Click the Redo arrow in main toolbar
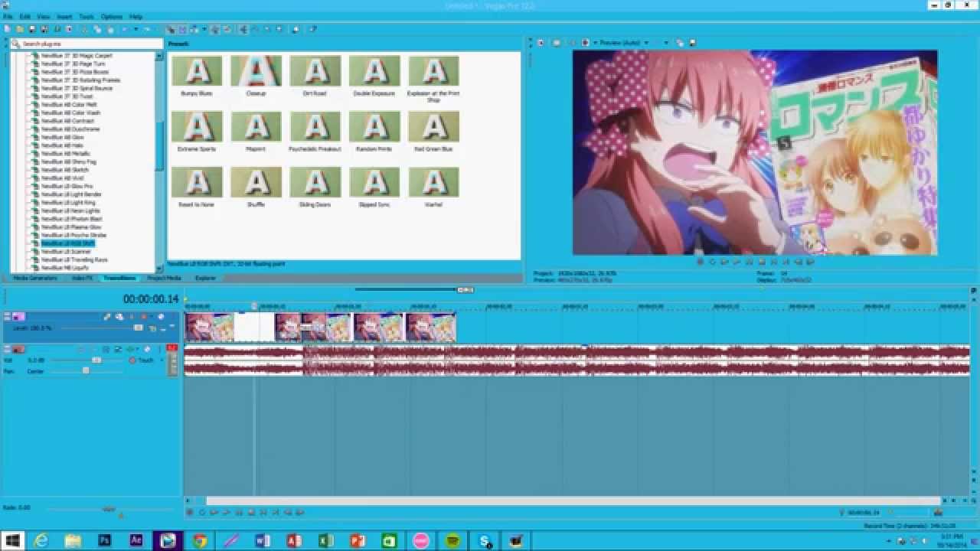The width and height of the screenshot is (980, 551). point(147,29)
